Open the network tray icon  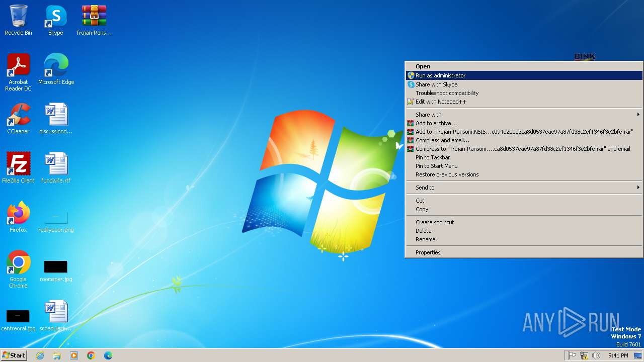tap(584, 355)
